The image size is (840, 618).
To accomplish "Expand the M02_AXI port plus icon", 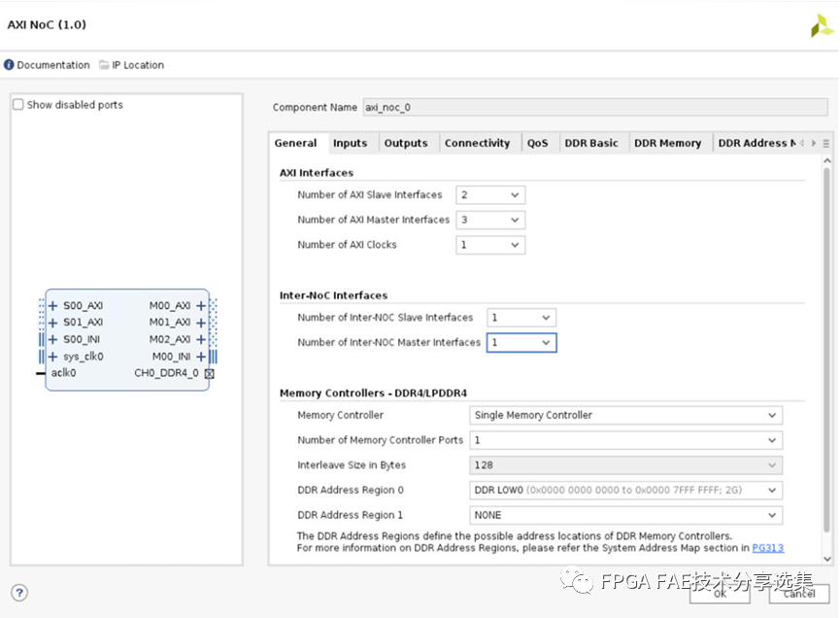I will pyautogui.click(x=201, y=340).
